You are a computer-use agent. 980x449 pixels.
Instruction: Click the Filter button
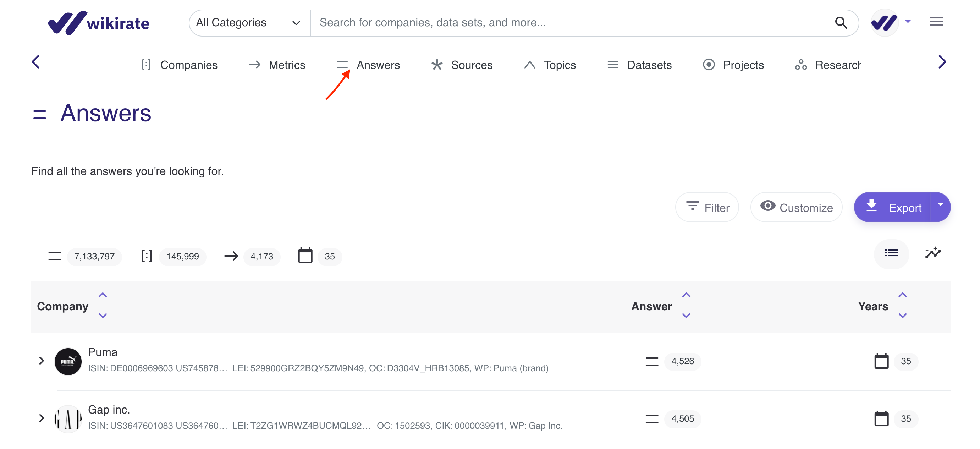click(x=708, y=208)
